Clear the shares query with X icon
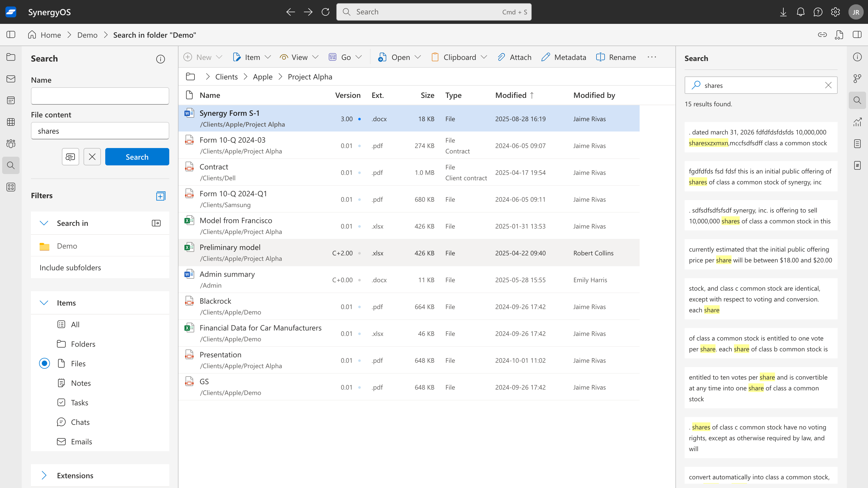This screenshot has width=868, height=488. [x=828, y=85]
